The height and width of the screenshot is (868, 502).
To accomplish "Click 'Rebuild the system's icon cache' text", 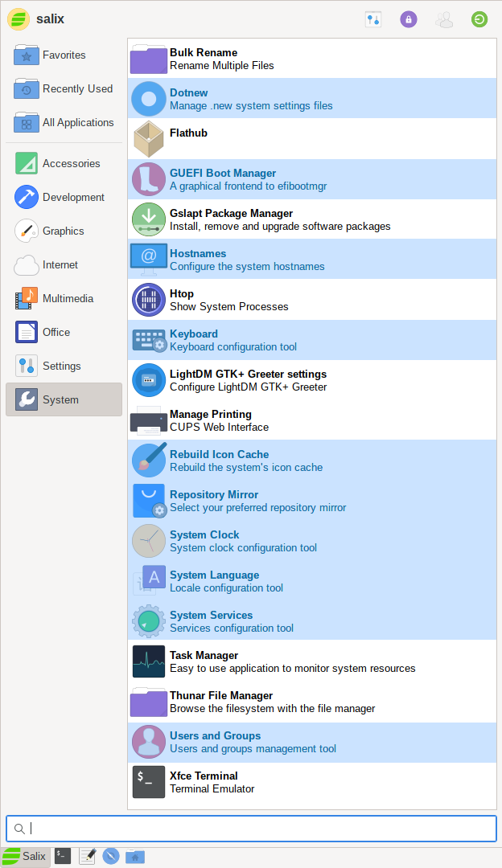I will pyautogui.click(x=246, y=467).
